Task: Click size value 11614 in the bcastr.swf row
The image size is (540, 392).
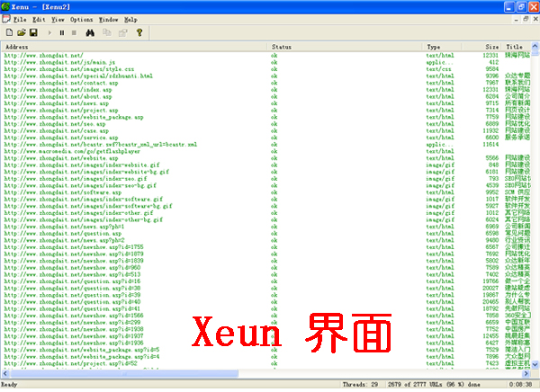Action: tap(490, 145)
